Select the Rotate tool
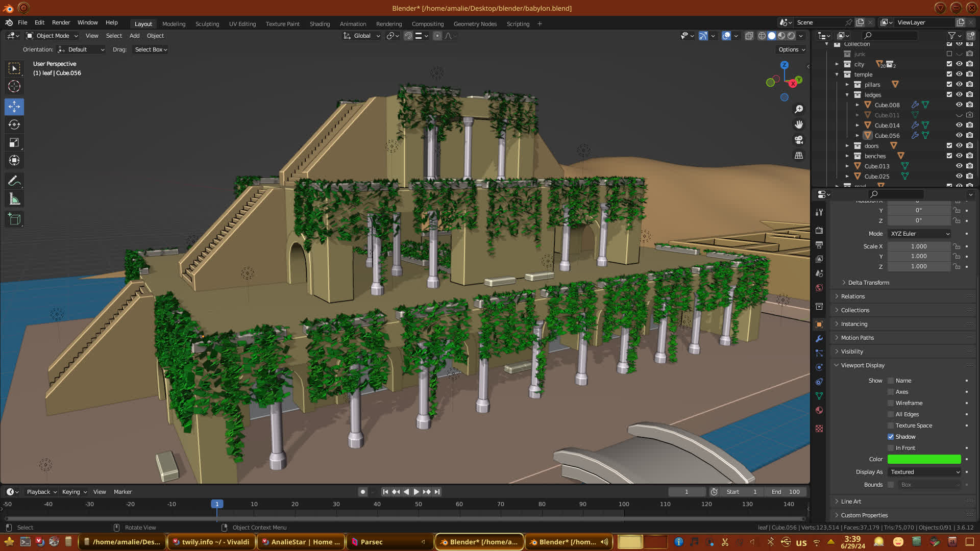 coord(14,124)
